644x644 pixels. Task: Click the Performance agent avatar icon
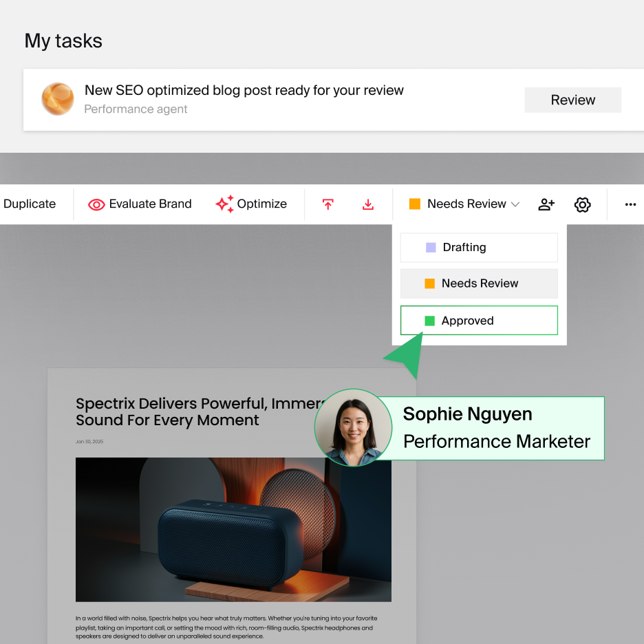coord(58,99)
